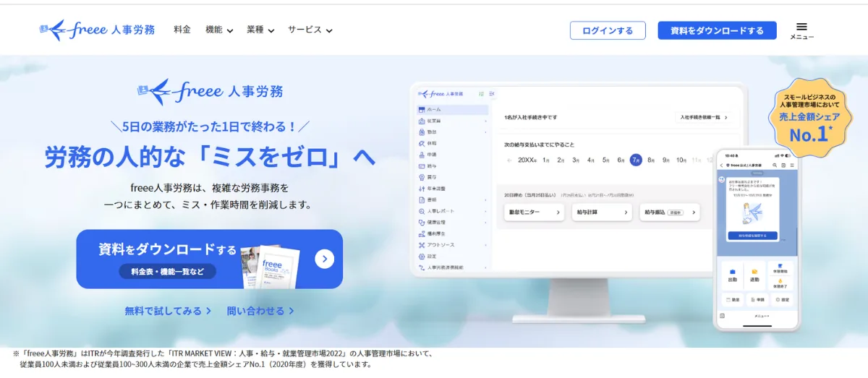This screenshot has height=378, width=868.
Task: Select 人事レポート icon in mockup sidebar
Action: (422, 211)
